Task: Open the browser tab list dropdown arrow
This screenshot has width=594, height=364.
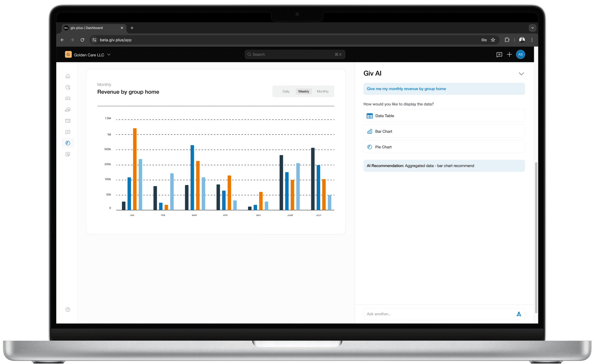Action: point(532,28)
